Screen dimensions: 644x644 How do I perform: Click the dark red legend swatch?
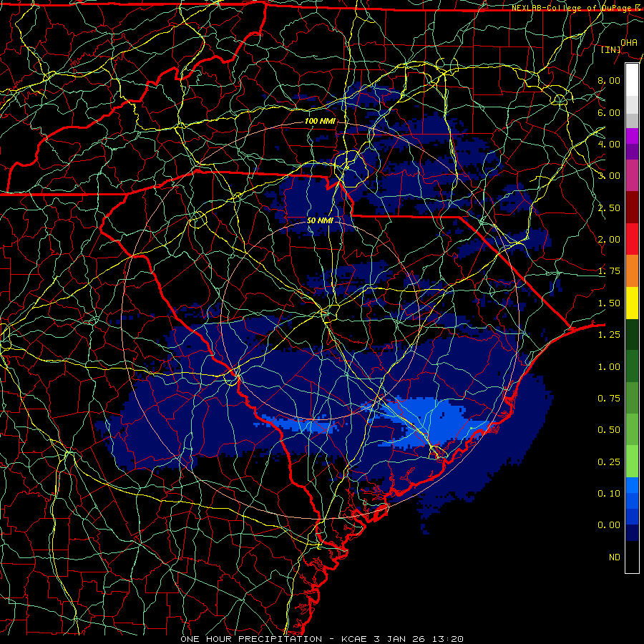[x=632, y=208]
